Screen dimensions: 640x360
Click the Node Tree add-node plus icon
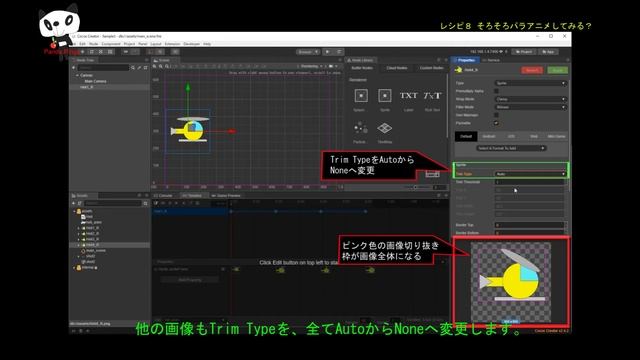(x=73, y=67)
